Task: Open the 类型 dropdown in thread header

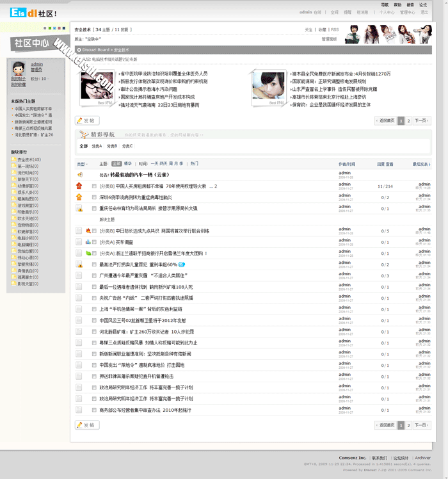Action: [82, 164]
